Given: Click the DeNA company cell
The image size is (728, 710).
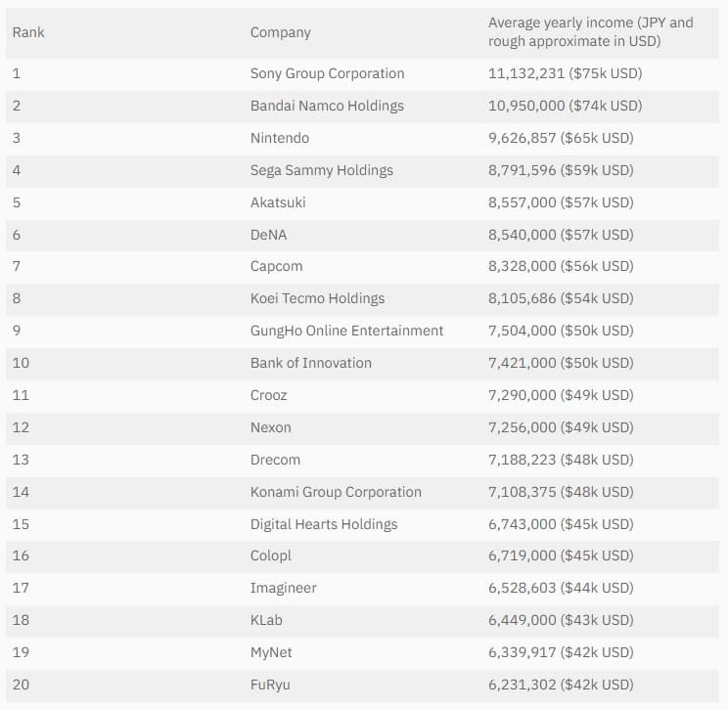Looking at the screenshot, I should coord(268,235).
